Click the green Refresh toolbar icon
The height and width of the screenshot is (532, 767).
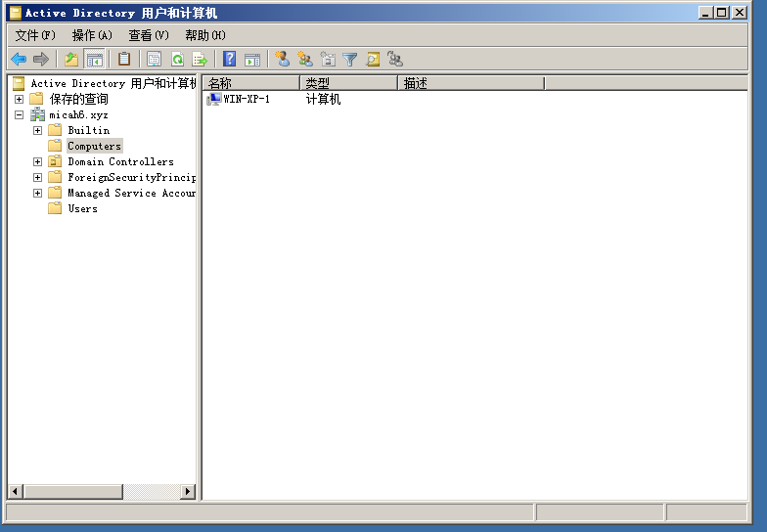[178, 60]
